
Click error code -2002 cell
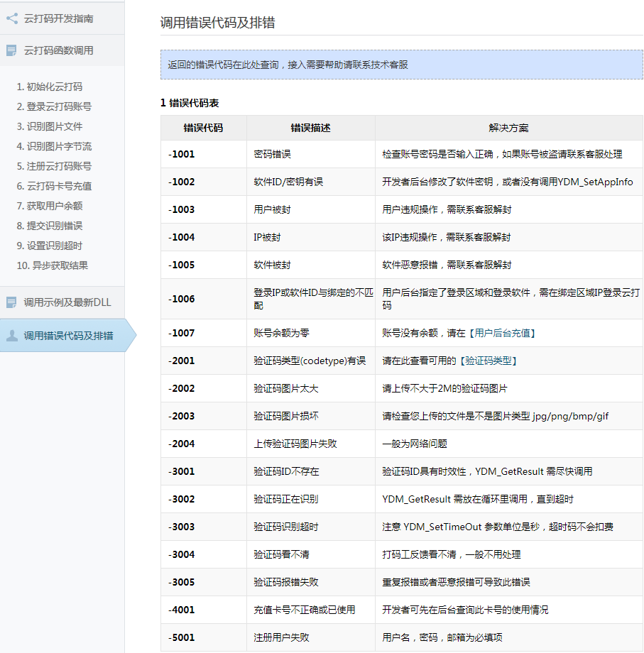click(x=204, y=388)
